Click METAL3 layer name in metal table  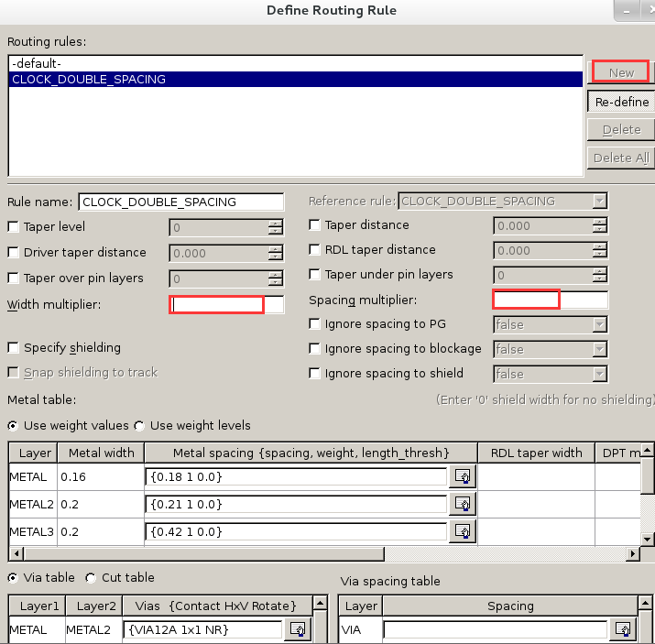coord(32,531)
